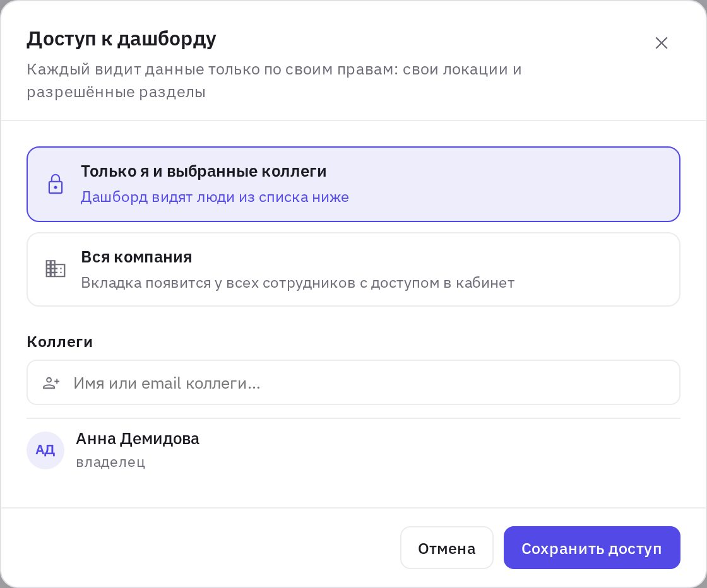Click the АД avatar of Анна Демидова
707x588 pixels.
[45, 450]
